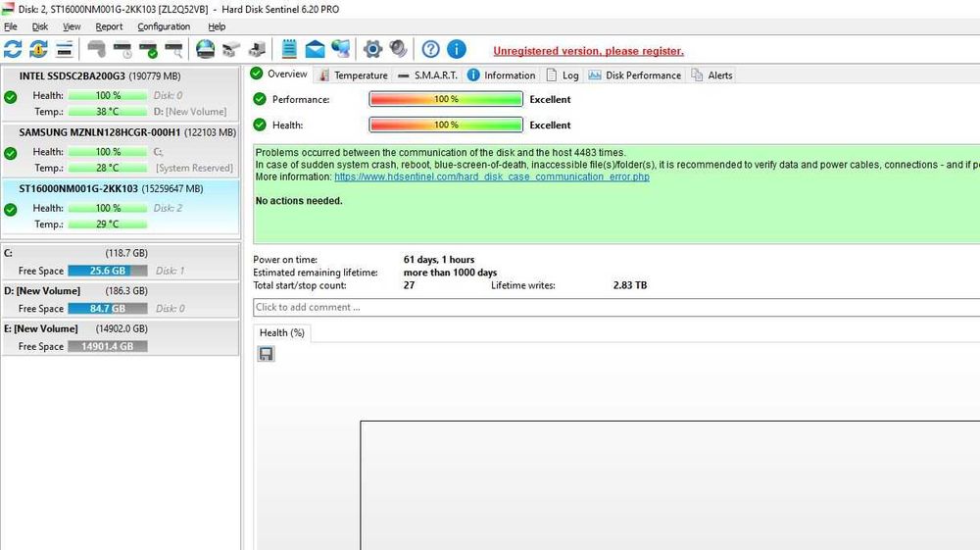Click the disk with magnifier toolbar icon
This screenshot has width=980, height=550.
(173, 49)
